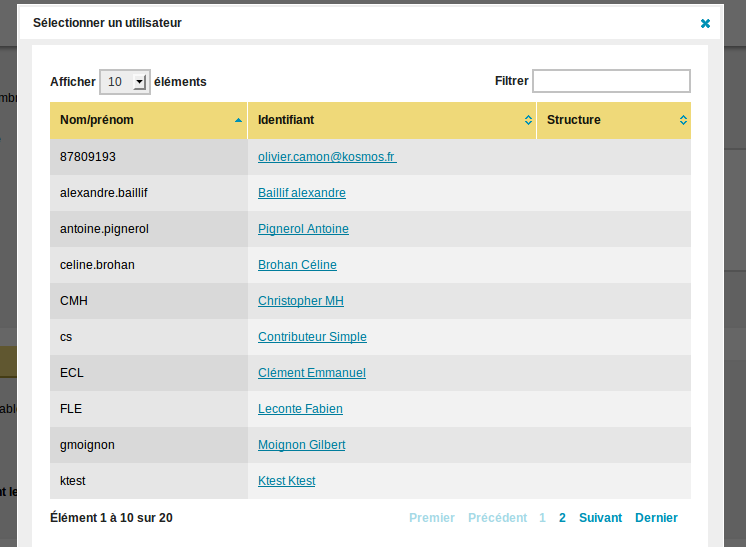Close the user selection dialog
746x547 pixels.
[705, 23]
